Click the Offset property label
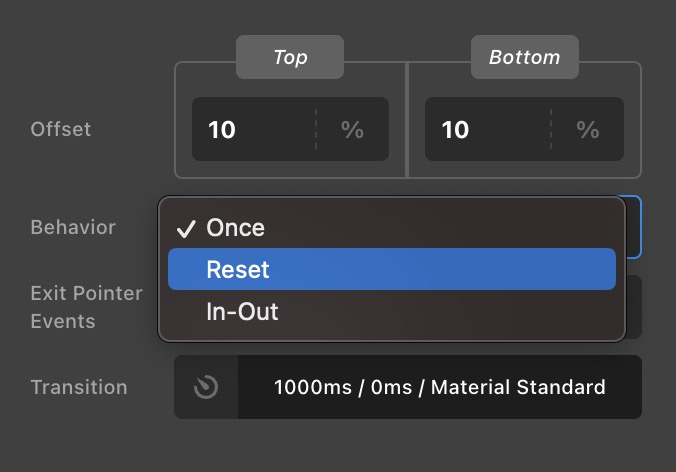The width and height of the screenshot is (676, 472). [x=61, y=129]
